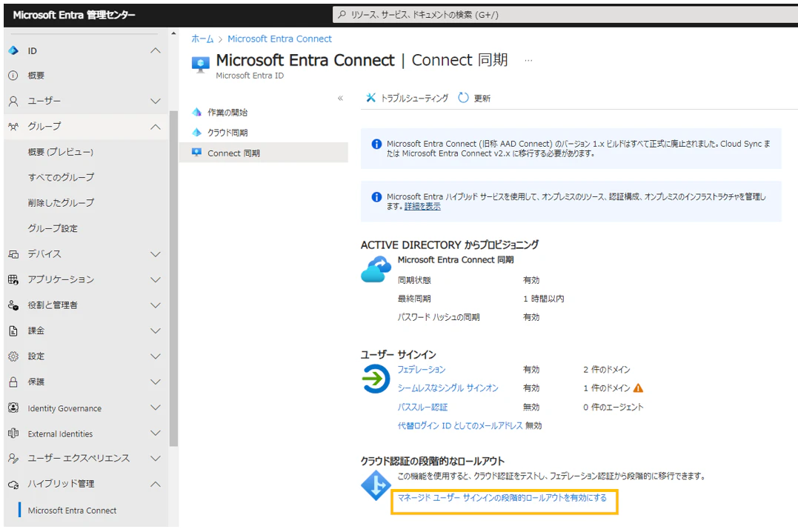Viewport: 798px width, 532px height.
Task: Click the デバイス devices icon
Action: coord(13,254)
